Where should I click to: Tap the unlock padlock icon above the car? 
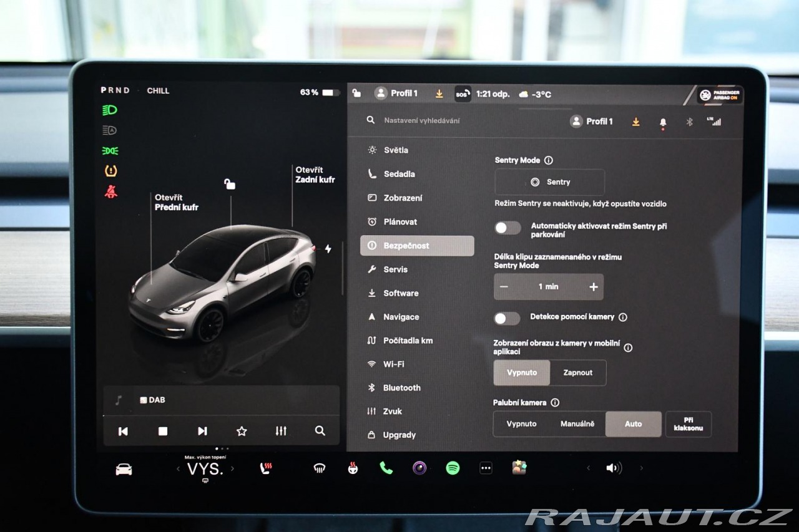tap(230, 184)
